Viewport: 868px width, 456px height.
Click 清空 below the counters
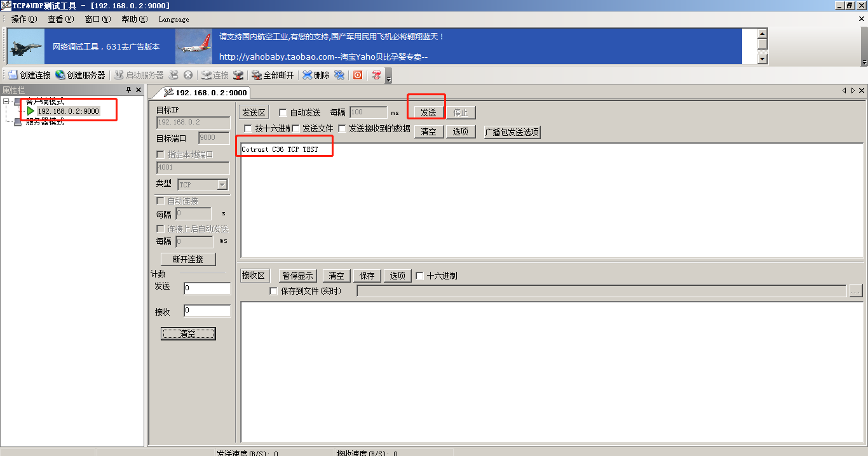[188, 333]
